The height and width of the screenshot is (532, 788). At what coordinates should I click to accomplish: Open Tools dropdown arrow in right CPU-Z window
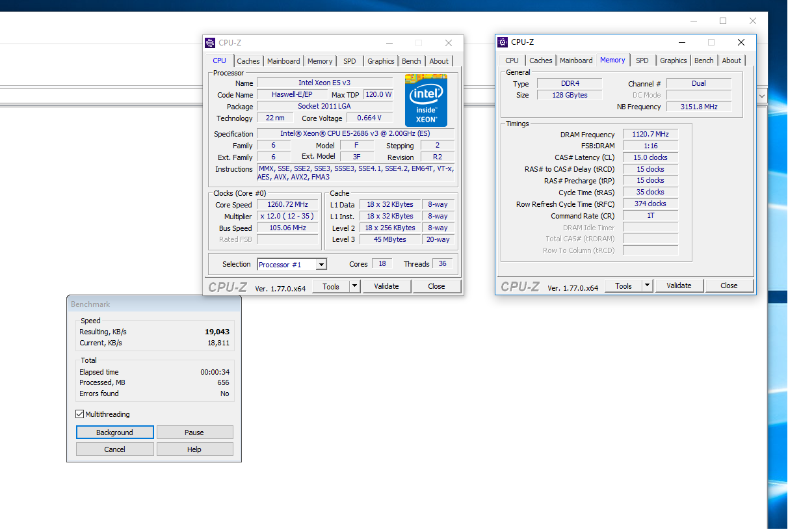tap(647, 286)
